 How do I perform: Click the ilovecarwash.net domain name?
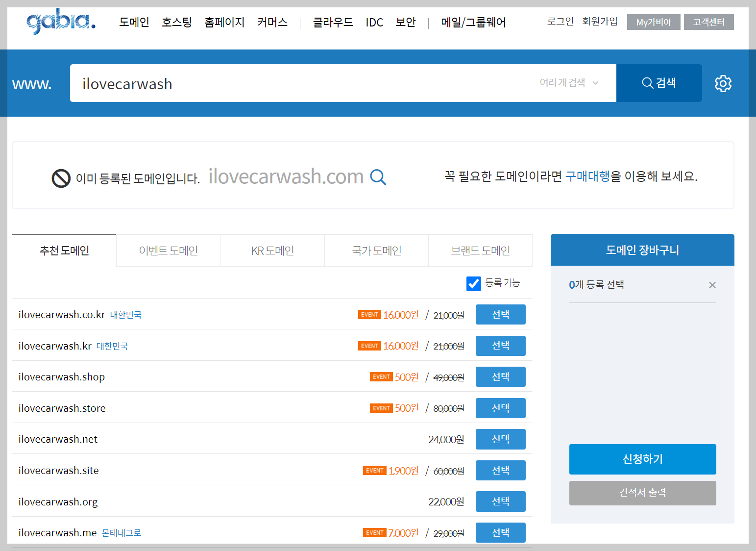(58, 439)
